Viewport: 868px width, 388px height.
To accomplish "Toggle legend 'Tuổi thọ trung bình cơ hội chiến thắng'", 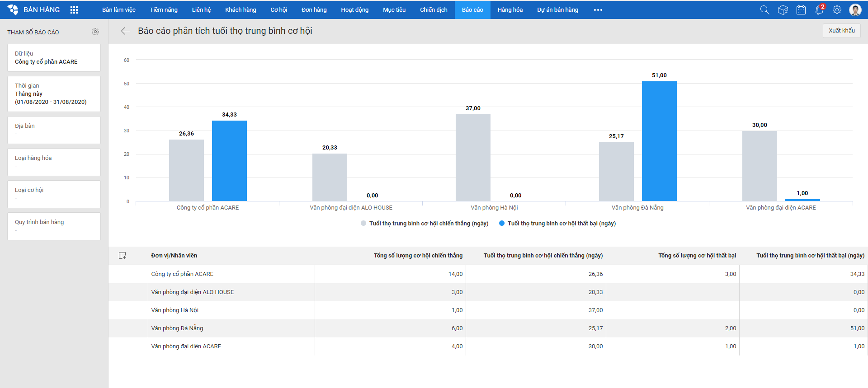I will 425,224.
